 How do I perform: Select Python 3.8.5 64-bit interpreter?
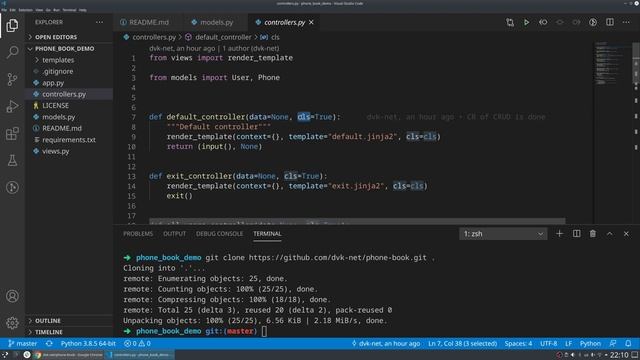(x=88, y=344)
